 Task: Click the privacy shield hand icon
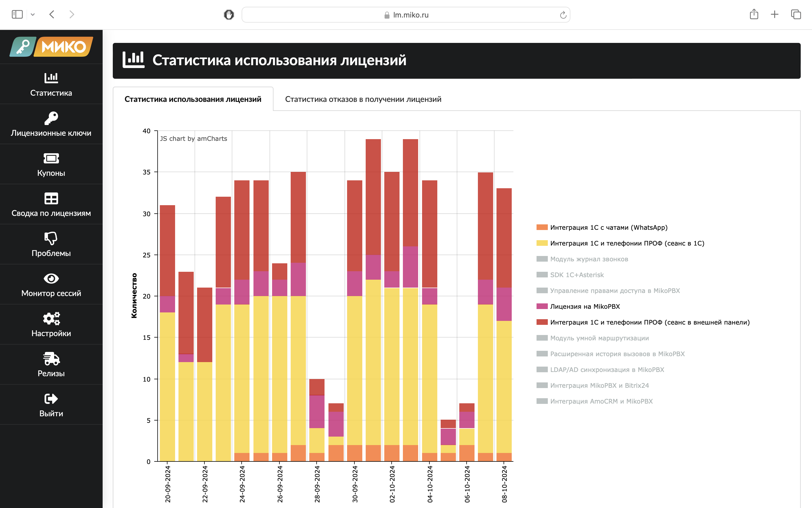pyautogui.click(x=229, y=15)
